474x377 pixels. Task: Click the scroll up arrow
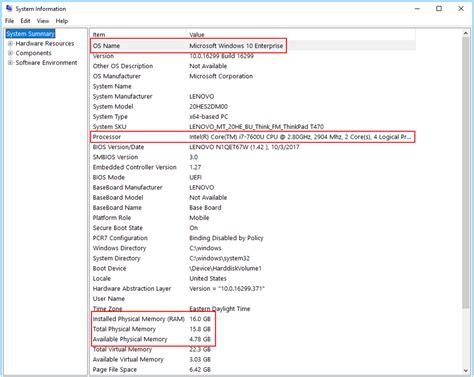click(x=465, y=33)
